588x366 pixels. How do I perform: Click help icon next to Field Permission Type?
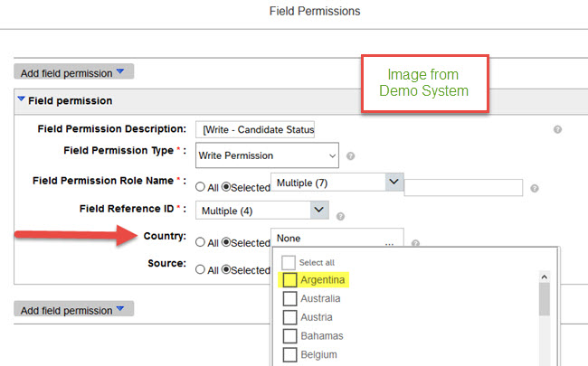pos(350,155)
